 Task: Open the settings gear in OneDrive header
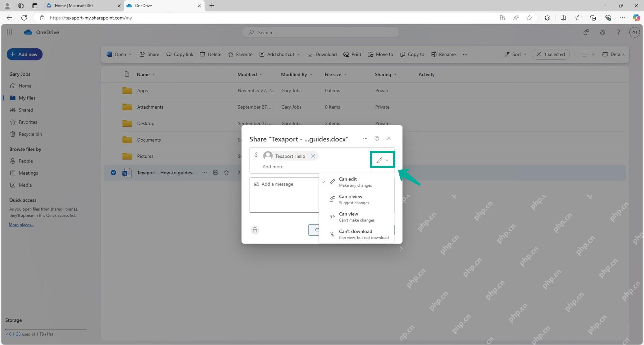[602, 32]
